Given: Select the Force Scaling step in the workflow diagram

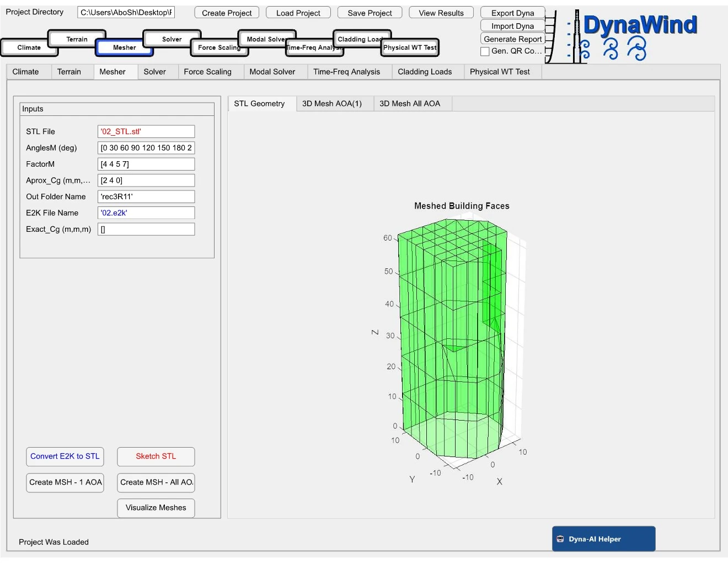Looking at the screenshot, I should point(219,48).
